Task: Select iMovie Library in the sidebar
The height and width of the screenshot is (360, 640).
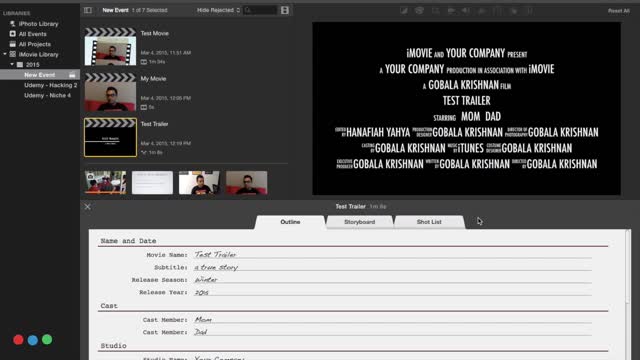Action: coord(38,54)
